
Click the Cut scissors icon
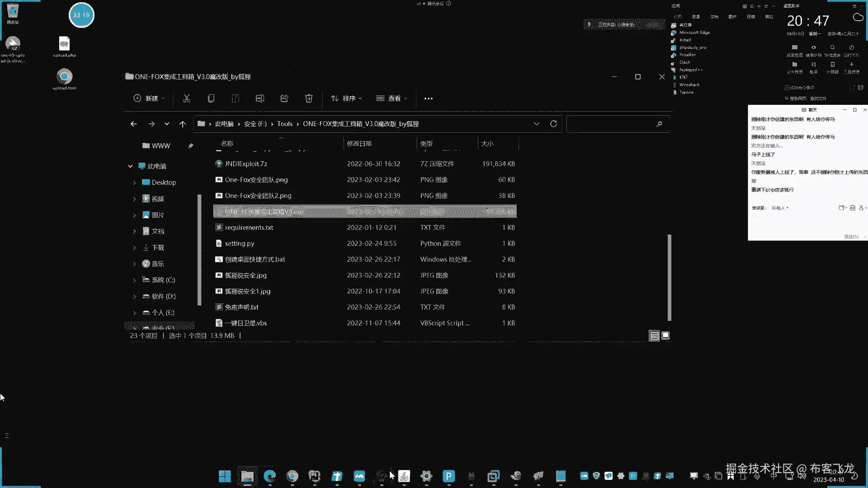click(186, 99)
